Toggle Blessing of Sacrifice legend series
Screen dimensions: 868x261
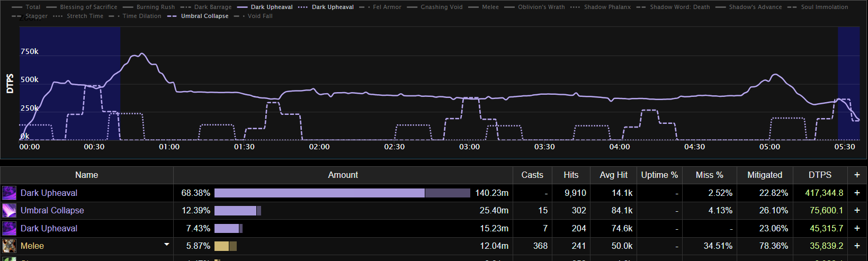82,7
